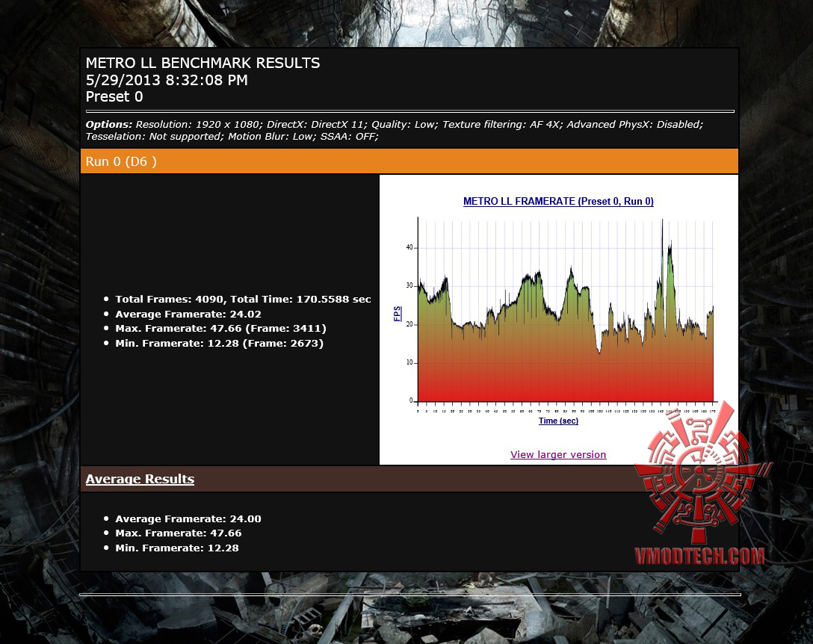Select 'Average Framerate: 24.00' line
The height and width of the screenshot is (644, 813).
[x=188, y=519]
